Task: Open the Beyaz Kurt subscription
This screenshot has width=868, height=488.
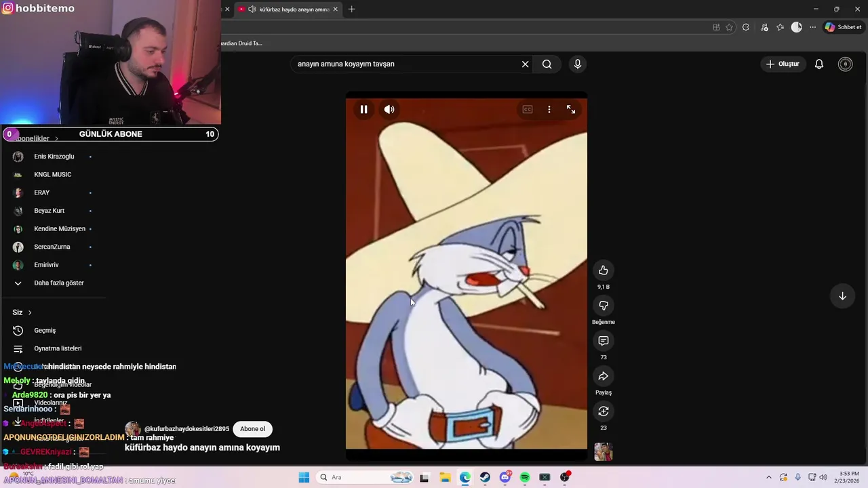Action: (50, 211)
